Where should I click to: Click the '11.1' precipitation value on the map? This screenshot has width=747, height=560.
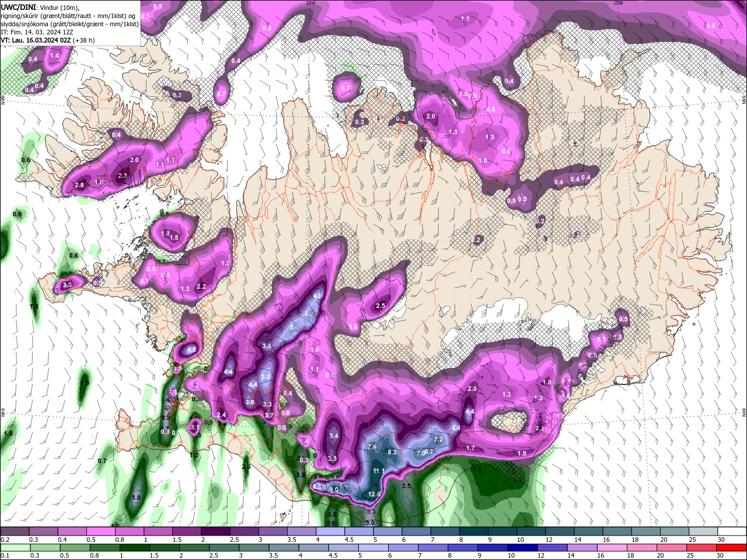[x=379, y=471]
